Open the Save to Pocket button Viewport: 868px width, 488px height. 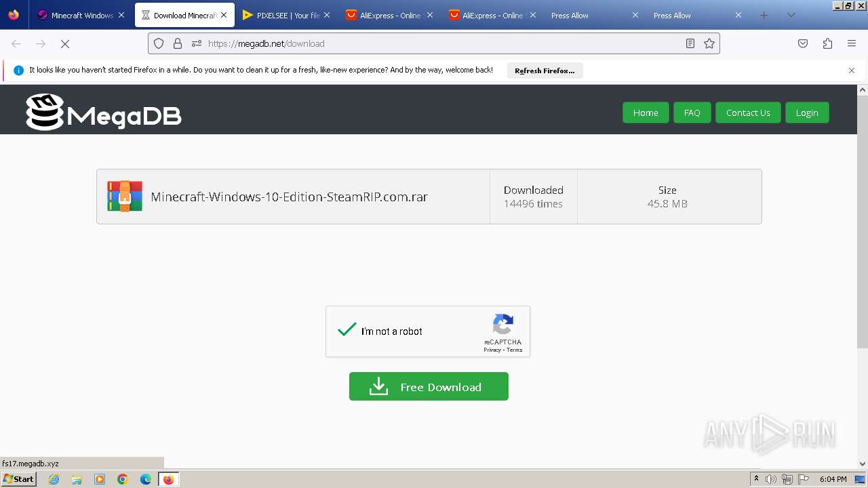tap(803, 43)
